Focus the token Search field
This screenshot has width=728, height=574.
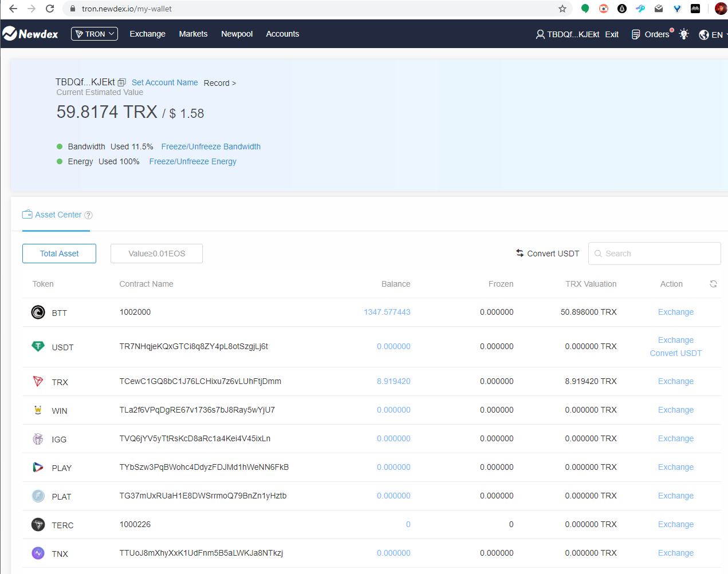(654, 254)
